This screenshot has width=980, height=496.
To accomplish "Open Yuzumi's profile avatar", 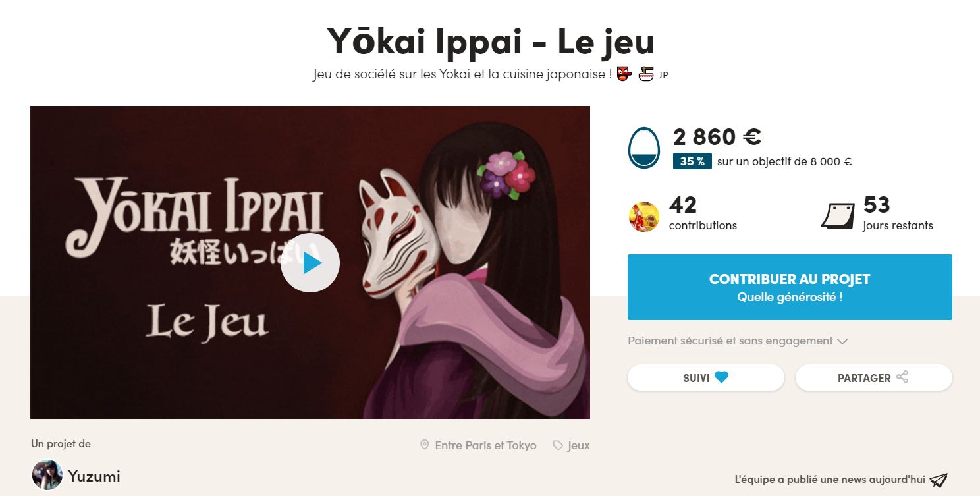I will [x=47, y=475].
